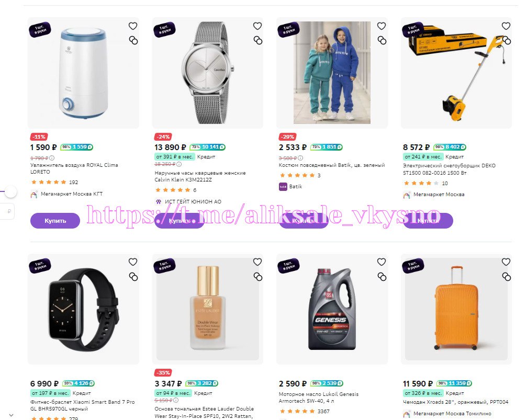Click the ruble price input field at left
The height and width of the screenshot is (420, 527).
pos(7,211)
